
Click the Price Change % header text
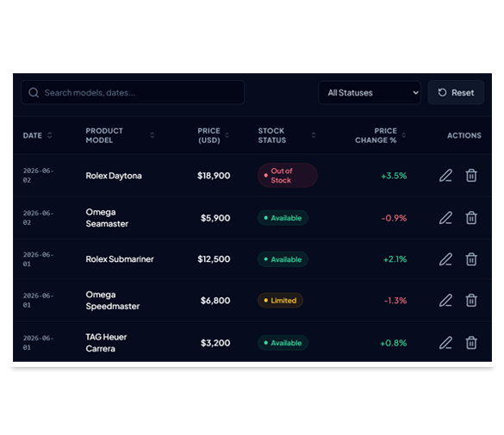coord(376,135)
